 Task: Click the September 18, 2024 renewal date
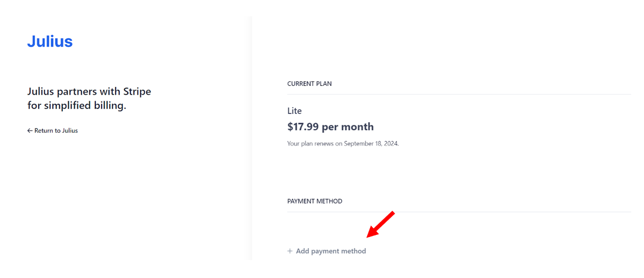[x=371, y=144]
